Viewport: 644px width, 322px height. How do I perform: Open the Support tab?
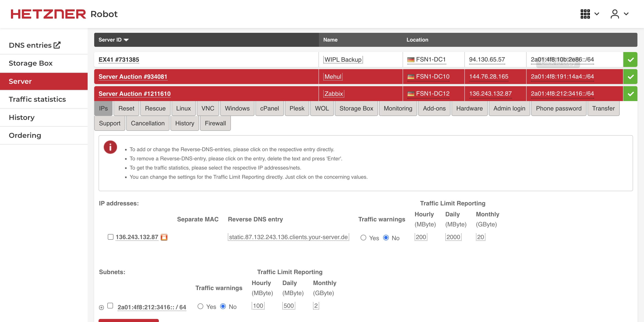pyautogui.click(x=110, y=123)
